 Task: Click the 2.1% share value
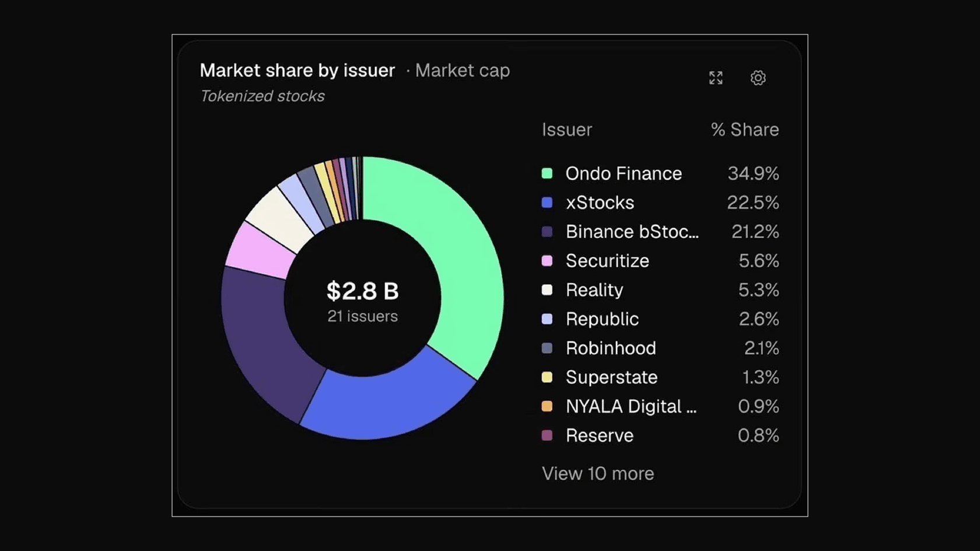762,348
